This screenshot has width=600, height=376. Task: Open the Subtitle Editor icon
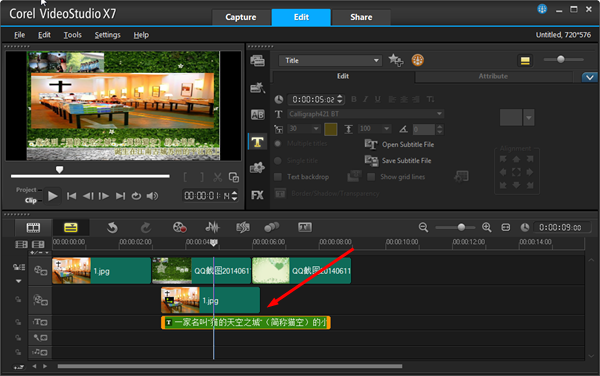pyautogui.click(x=305, y=227)
